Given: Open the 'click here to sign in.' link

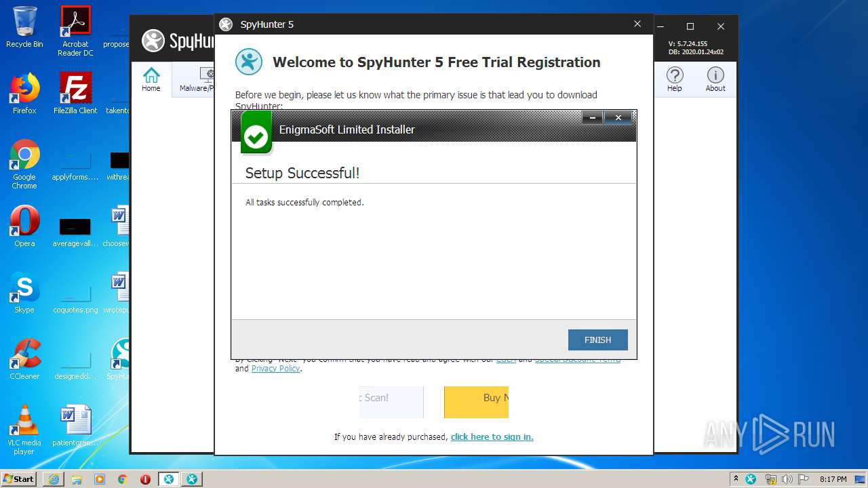Looking at the screenshot, I should (x=492, y=436).
